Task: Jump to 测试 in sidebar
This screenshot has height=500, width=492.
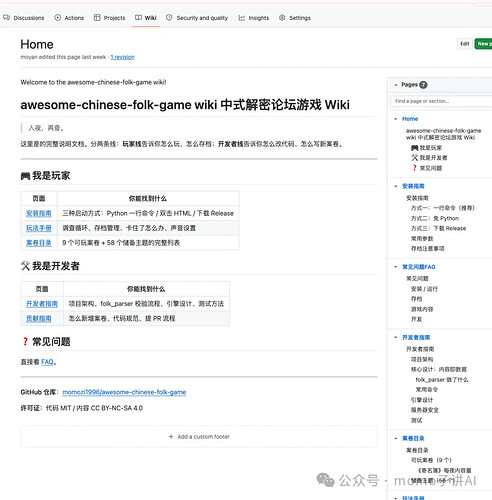Action: click(x=416, y=420)
